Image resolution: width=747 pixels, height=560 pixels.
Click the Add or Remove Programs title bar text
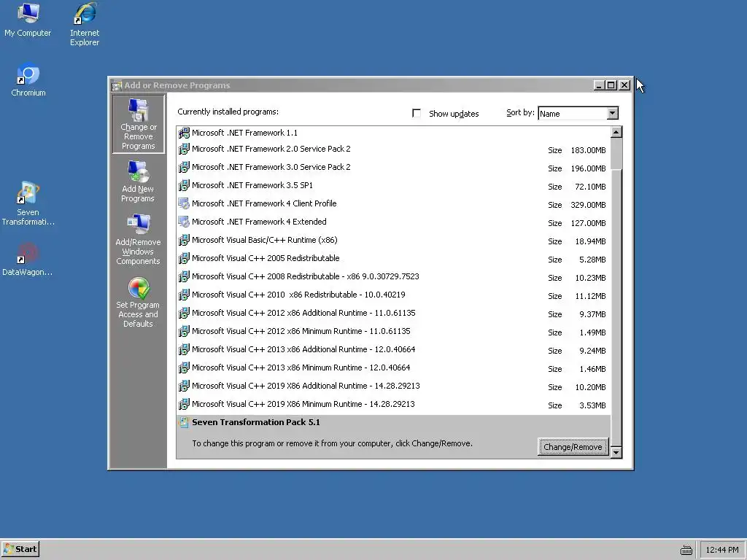[177, 85]
